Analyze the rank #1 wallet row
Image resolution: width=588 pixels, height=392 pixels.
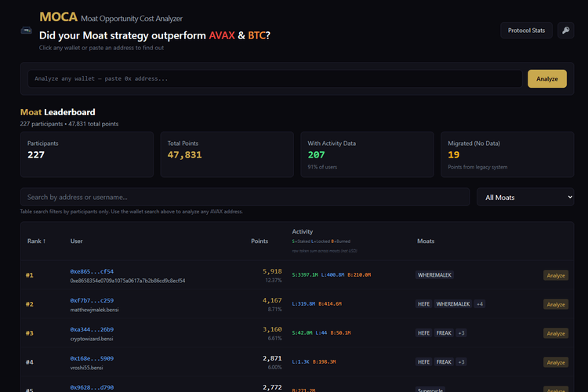pyautogui.click(x=556, y=275)
